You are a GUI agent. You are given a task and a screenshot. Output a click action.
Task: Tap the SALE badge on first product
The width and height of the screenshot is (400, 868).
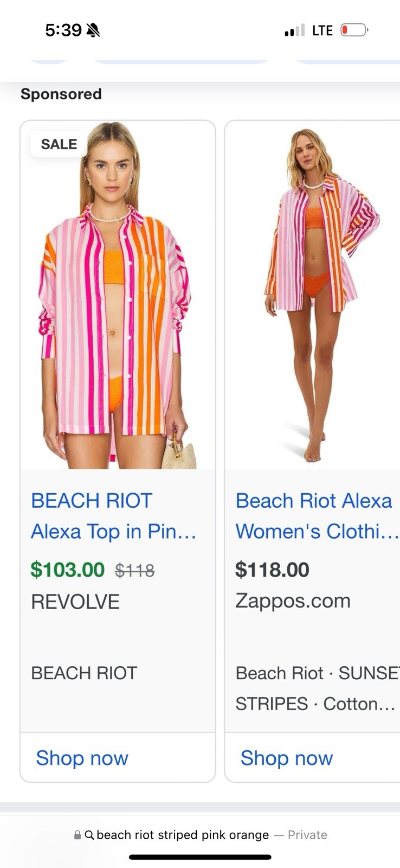pos(59,144)
